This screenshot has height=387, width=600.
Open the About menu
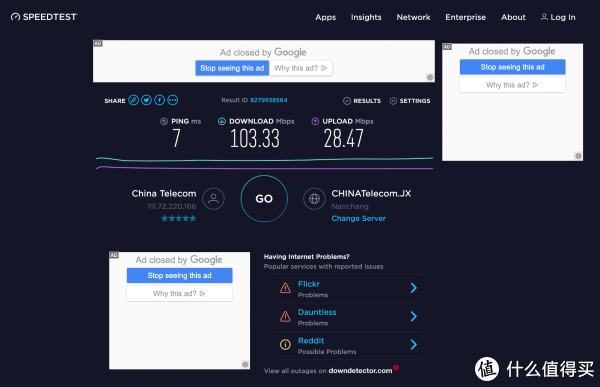click(513, 17)
